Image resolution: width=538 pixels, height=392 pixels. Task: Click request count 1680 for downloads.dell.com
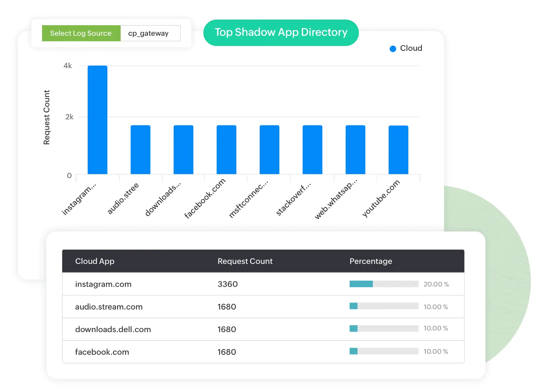click(x=227, y=329)
